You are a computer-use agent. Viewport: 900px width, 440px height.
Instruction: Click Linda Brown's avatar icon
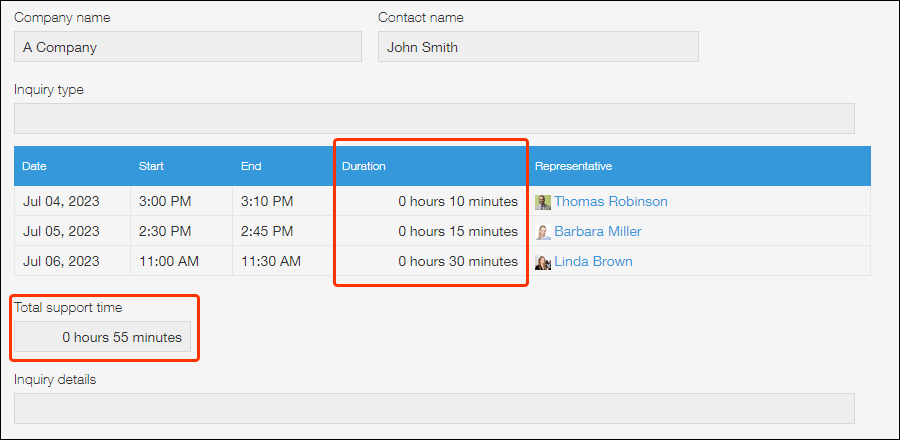[x=543, y=262]
